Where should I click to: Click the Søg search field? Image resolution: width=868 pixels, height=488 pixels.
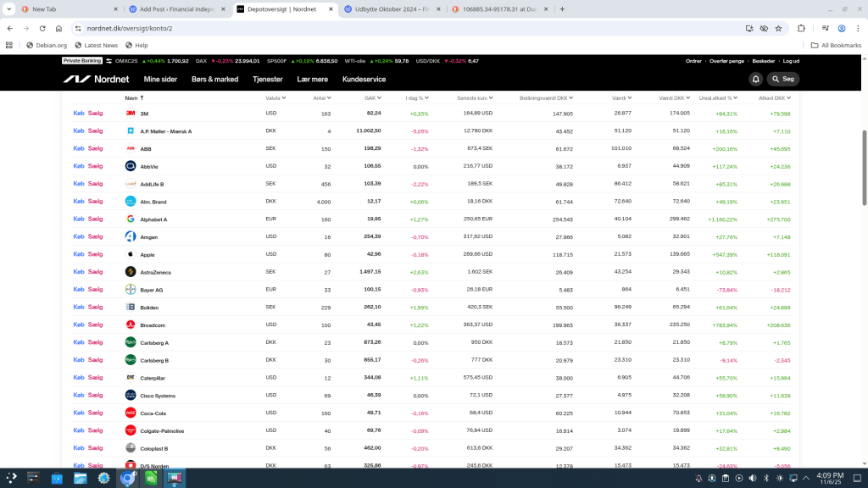[782, 79]
